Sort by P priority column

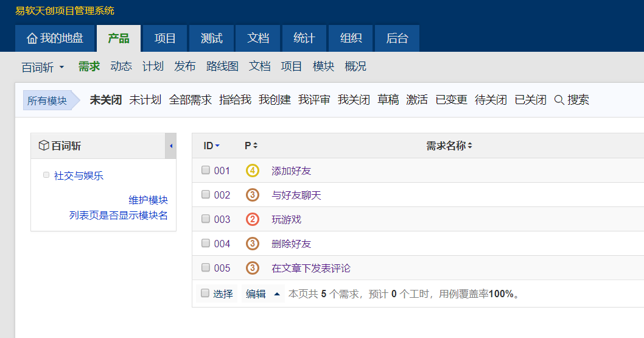tap(251, 146)
